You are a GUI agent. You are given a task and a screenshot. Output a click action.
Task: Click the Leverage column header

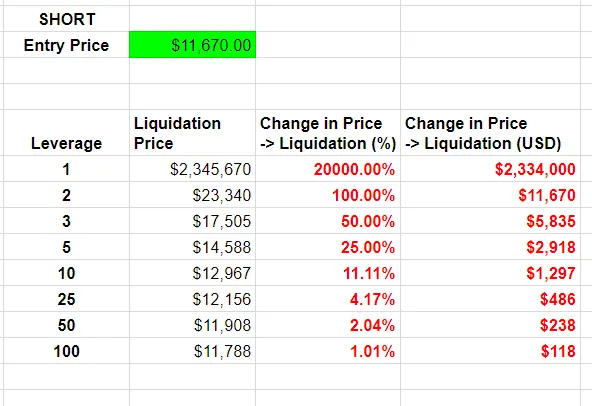pos(66,133)
